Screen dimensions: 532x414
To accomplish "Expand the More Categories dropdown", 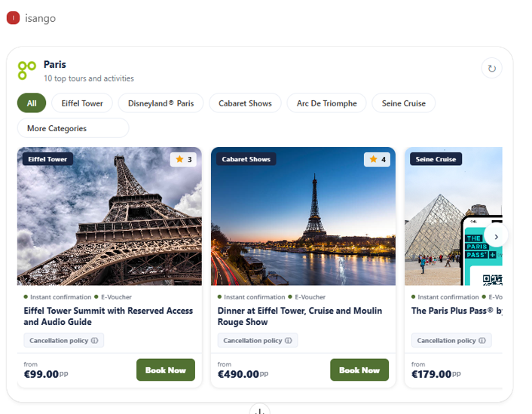I will (x=73, y=128).
